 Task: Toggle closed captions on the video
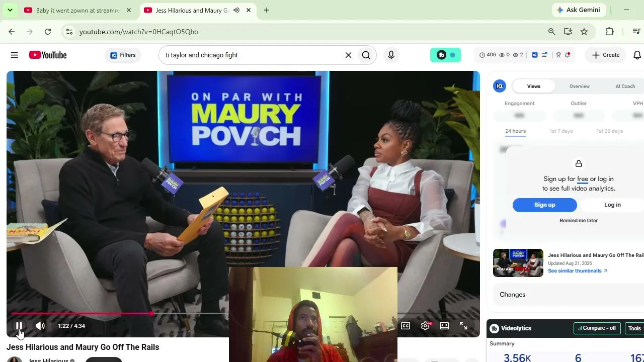pos(406,326)
